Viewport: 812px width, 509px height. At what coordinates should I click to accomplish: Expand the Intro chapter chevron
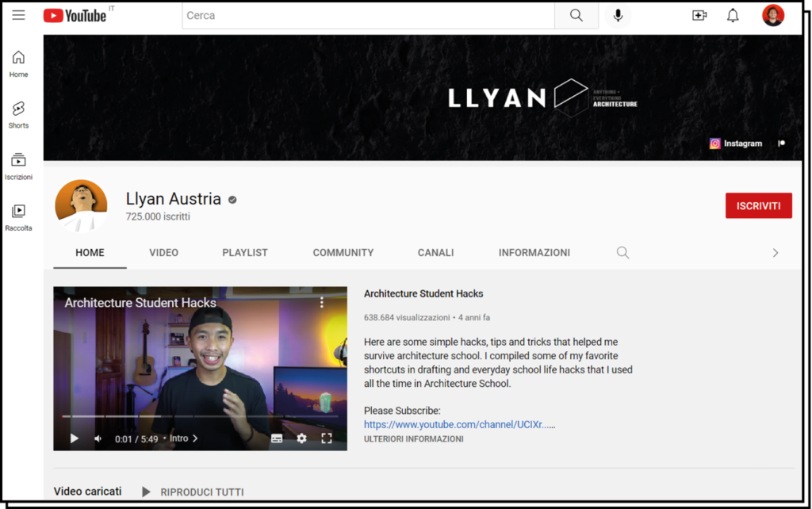click(195, 438)
